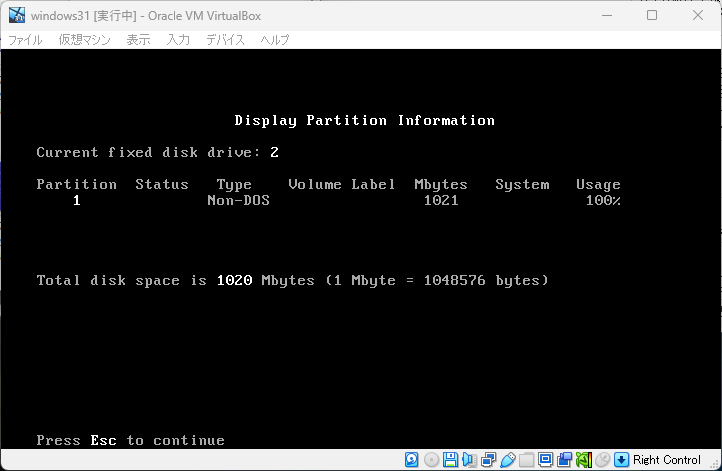722x471 pixels.
Task: Open the 入力 menu
Action: (x=178, y=40)
